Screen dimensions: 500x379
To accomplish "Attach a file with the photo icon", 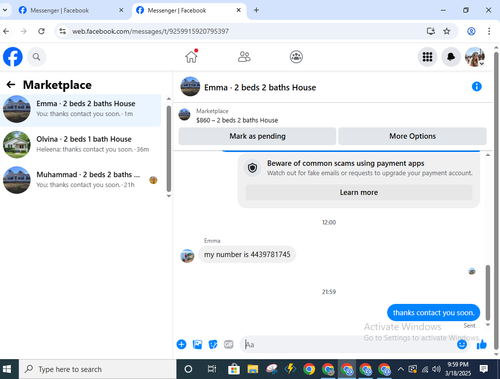I will 197,344.
